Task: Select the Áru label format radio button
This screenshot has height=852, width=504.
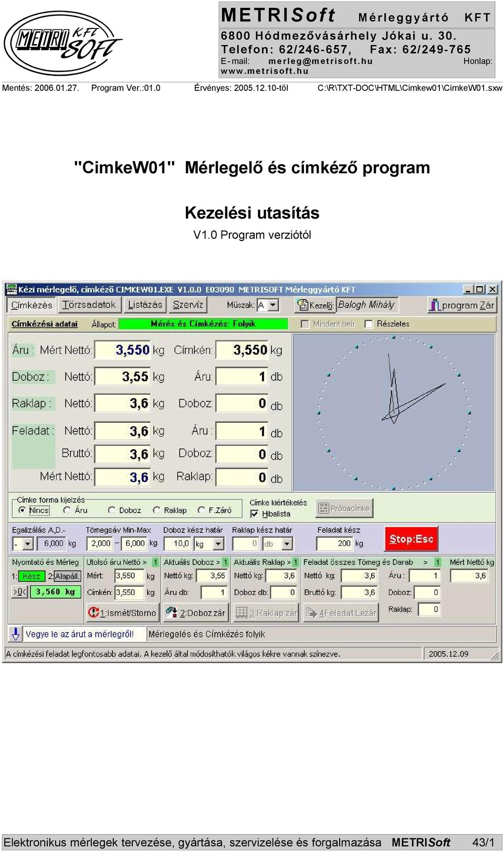Action: click(x=67, y=510)
